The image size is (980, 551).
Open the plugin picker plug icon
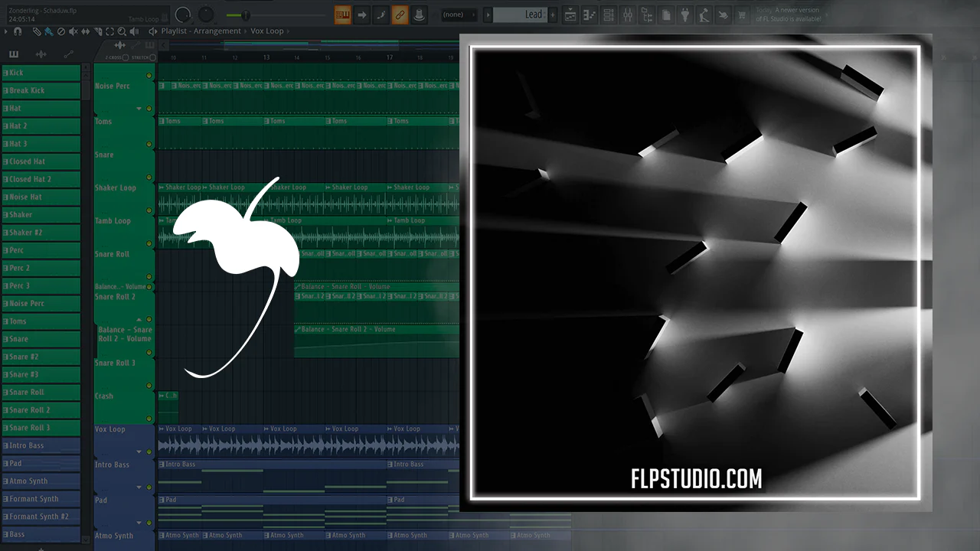tap(685, 15)
